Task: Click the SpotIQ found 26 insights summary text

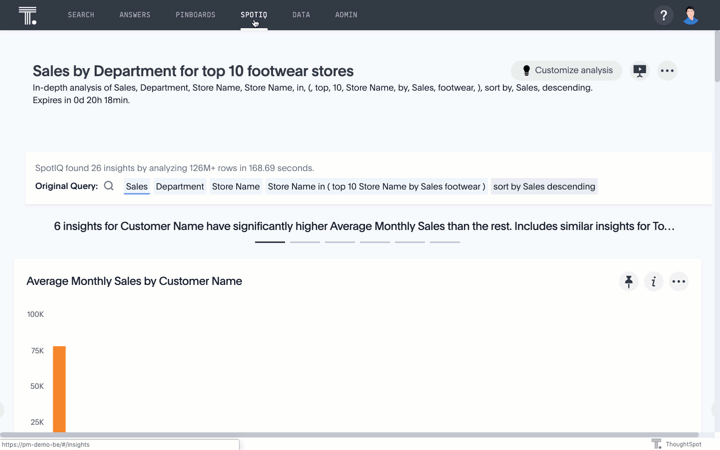Action: click(x=174, y=168)
